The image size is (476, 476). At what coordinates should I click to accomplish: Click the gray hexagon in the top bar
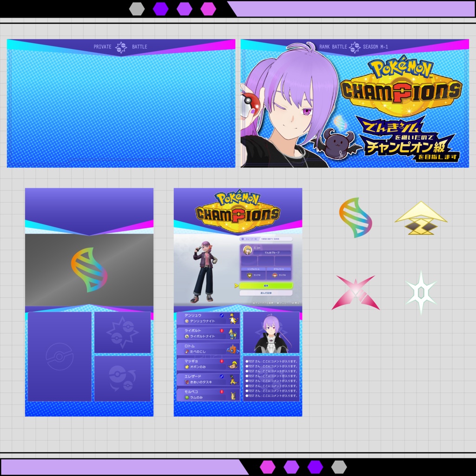[137, 9]
